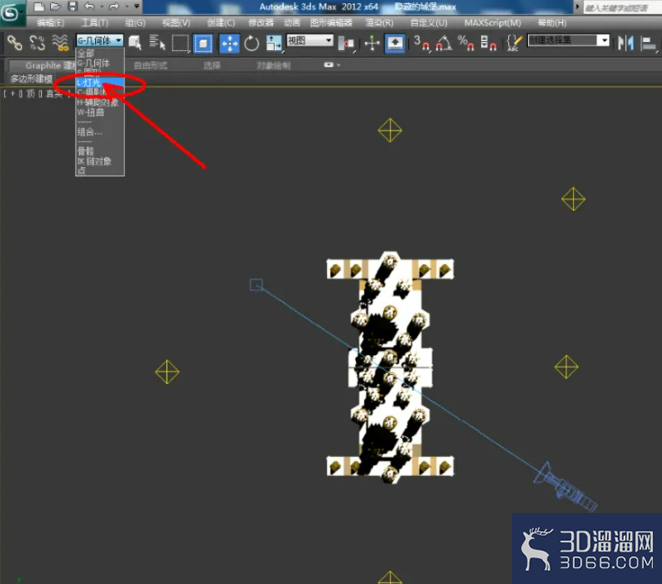Select the Select and Scale tool
The height and width of the screenshot is (584, 662).
[x=274, y=43]
